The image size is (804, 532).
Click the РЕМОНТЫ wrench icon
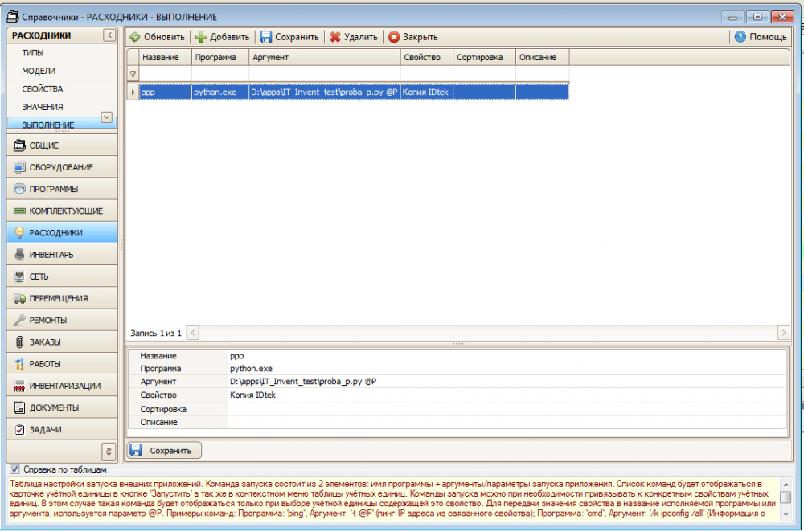click(19, 321)
